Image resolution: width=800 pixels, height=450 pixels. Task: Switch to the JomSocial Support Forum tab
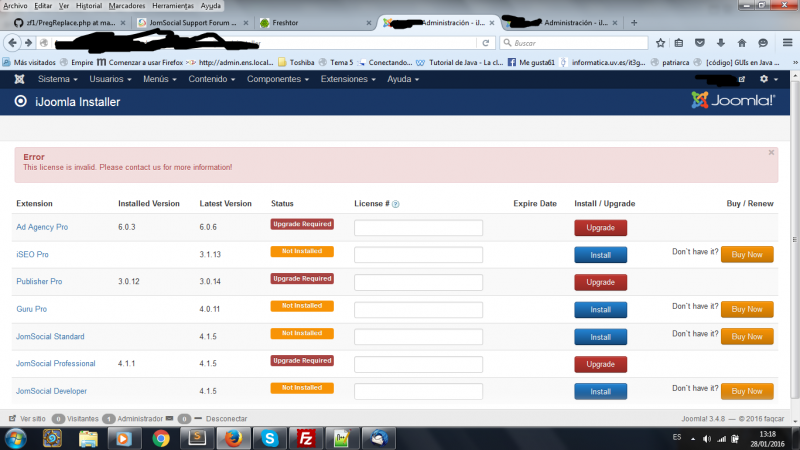click(193, 22)
